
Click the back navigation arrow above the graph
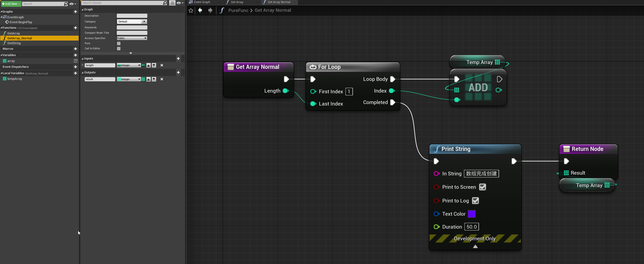pyautogui.click(x=200, y=10)
